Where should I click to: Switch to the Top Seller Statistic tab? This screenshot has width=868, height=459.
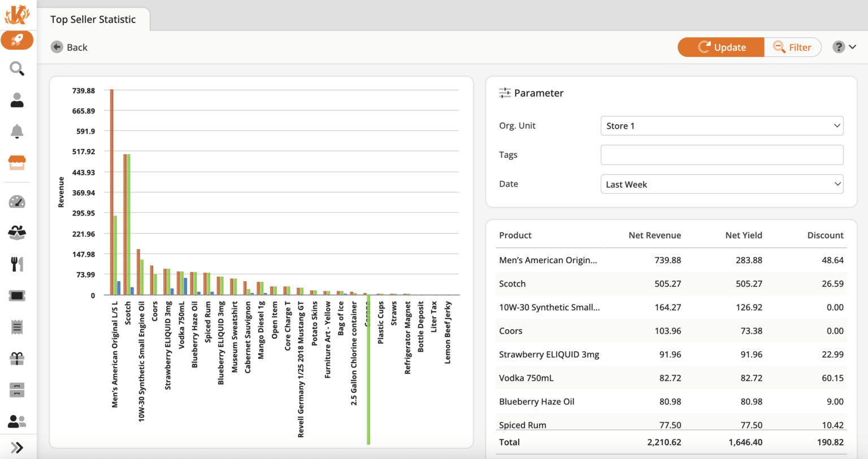(93, 19)
